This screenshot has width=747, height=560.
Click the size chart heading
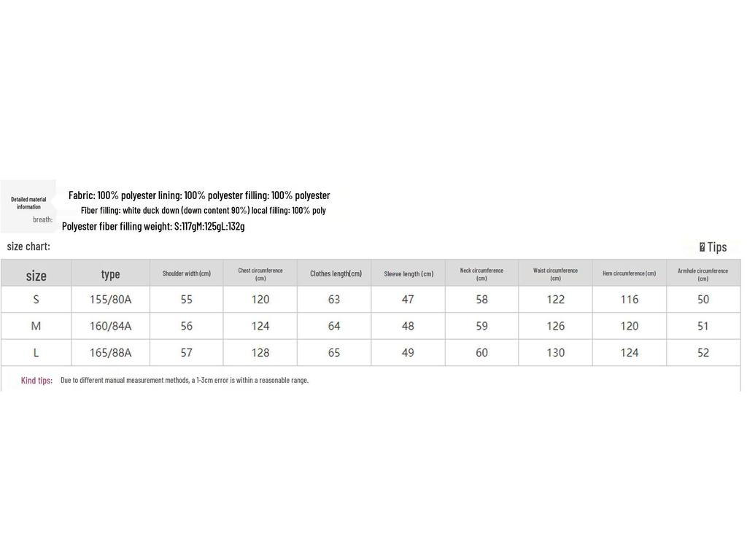tap(28, 246)
